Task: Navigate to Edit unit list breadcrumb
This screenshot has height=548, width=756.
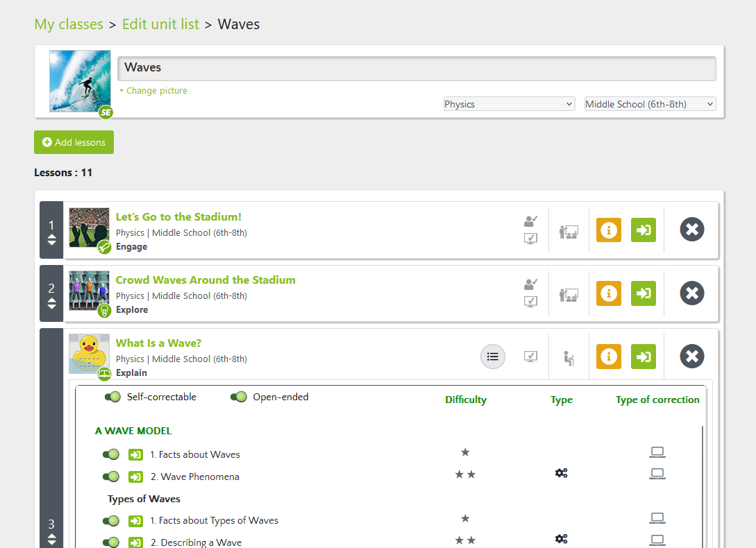Action: tap(160, 24)
